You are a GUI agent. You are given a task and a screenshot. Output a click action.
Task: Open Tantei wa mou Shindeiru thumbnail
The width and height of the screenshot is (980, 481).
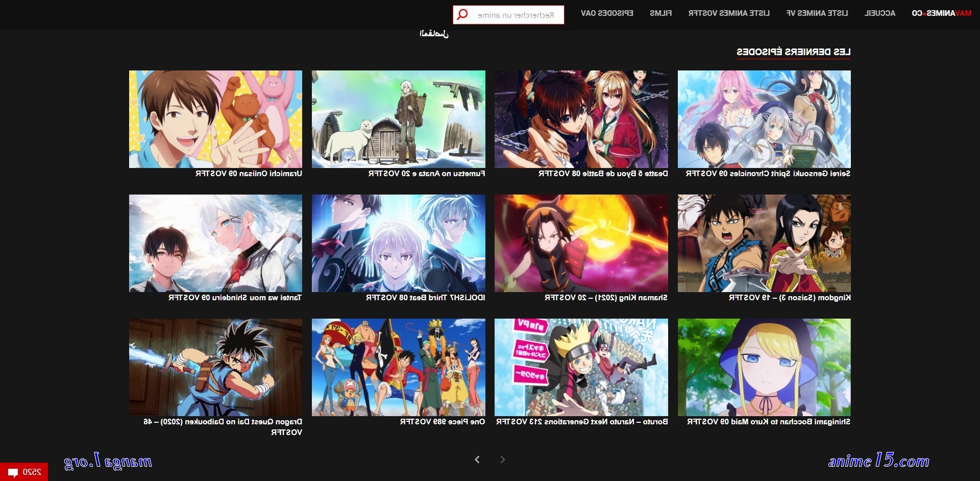click(x=215, y=243)
